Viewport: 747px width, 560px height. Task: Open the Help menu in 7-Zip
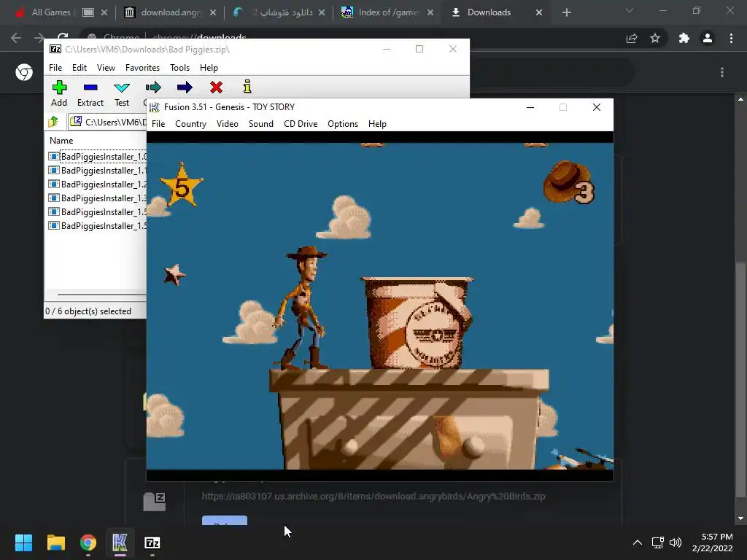[x=209, y=68]
